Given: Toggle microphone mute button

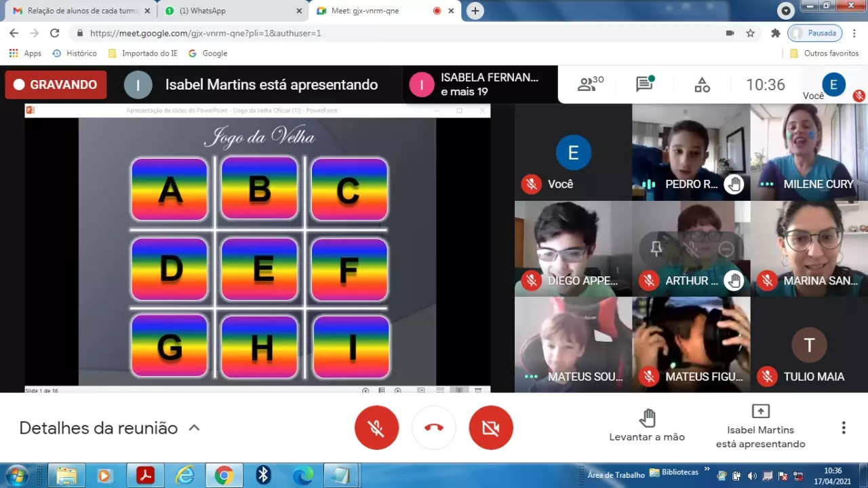Looking at the screenshot, I should [376, 428].
